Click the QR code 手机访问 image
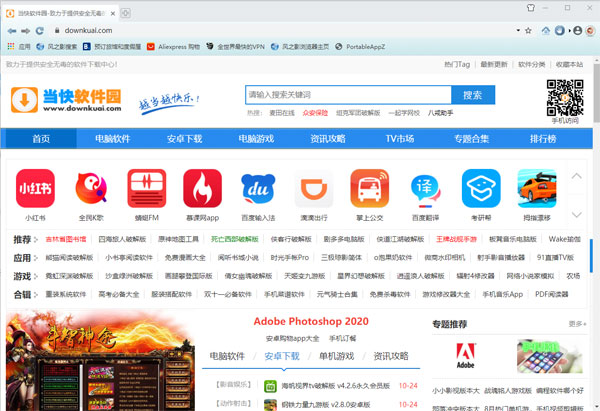This screenshot has height=411, width=600. tap(565, 98)
